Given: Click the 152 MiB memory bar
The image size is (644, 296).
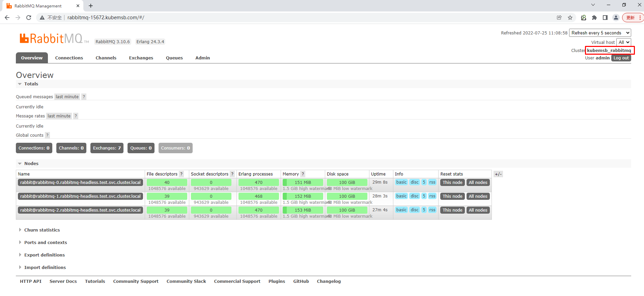Looking at the screenshot, I should (x=303, y=196).
